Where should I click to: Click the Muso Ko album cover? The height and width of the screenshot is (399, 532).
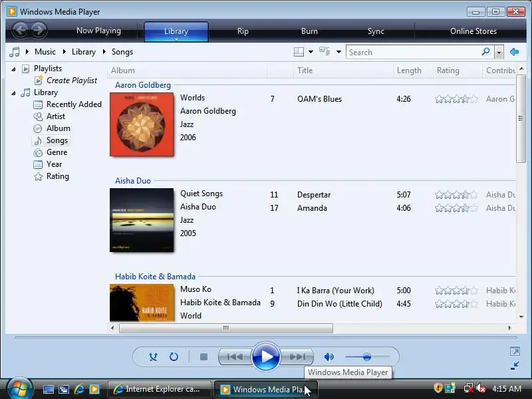point(142,303)
